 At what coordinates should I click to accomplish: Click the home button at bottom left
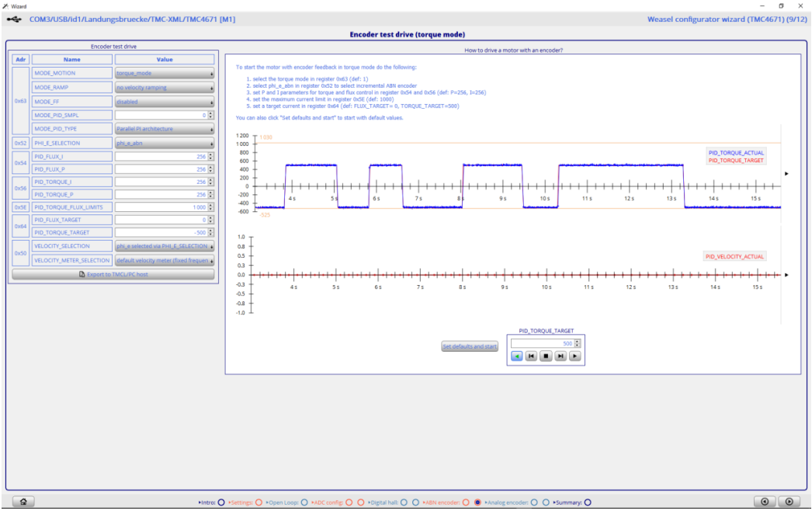pos(23,501)
